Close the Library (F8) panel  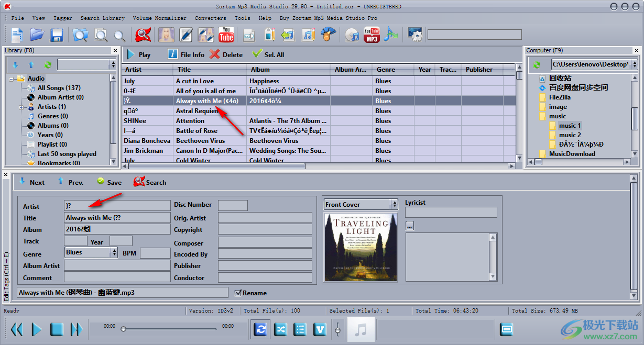(115, 51)
